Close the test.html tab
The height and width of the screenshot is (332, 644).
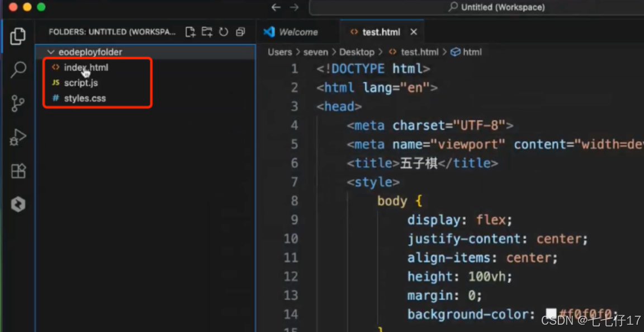coord(414,32)
